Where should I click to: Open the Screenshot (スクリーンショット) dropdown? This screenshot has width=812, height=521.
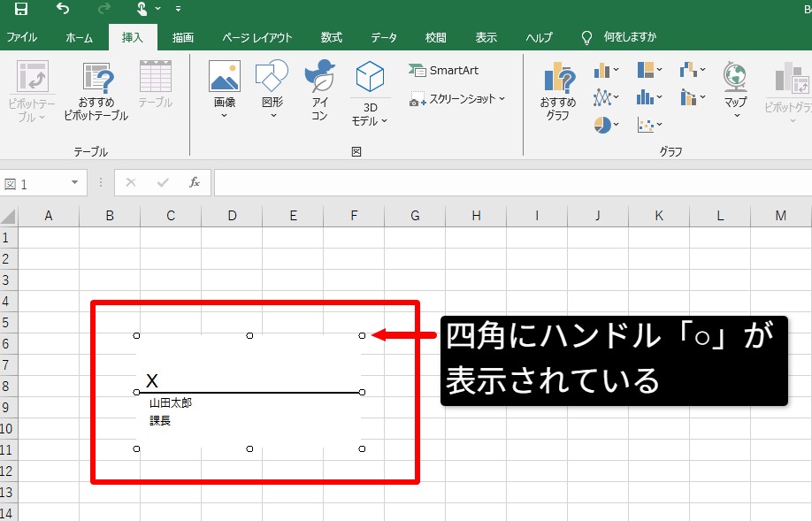coord(457,100)
